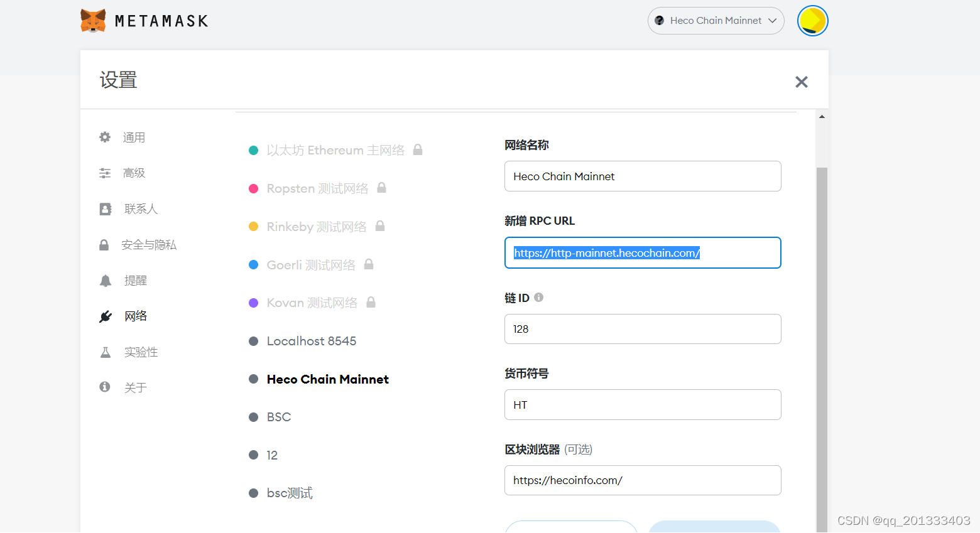Screen dimensions: 980x533
Task: Click into the 新增 RPC URL field
Action: tap(643, 253)
